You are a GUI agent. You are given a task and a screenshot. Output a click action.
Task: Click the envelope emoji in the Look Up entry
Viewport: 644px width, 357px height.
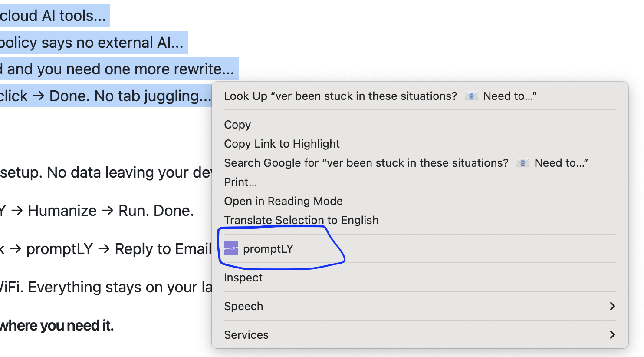tap(471, 96)
